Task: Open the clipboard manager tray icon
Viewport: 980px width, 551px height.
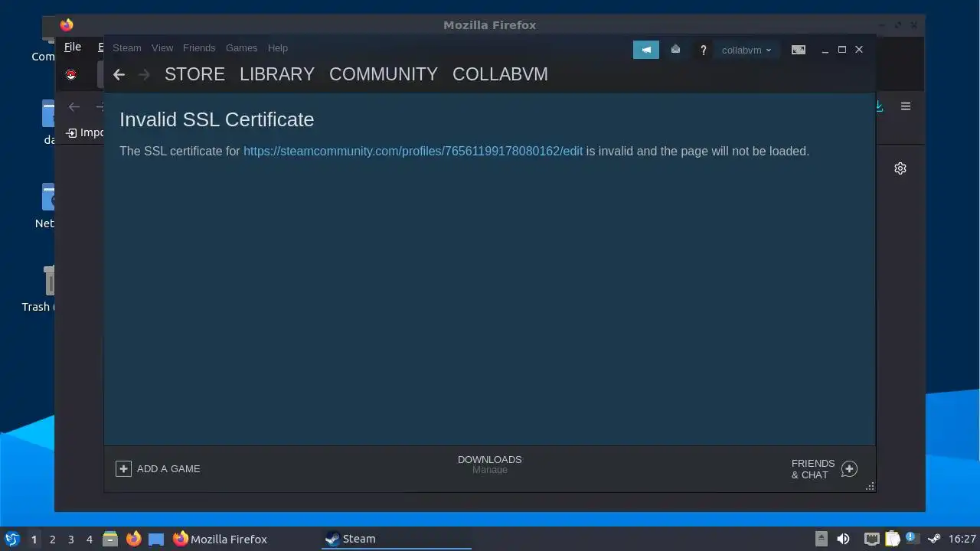Action: (892, 539)
